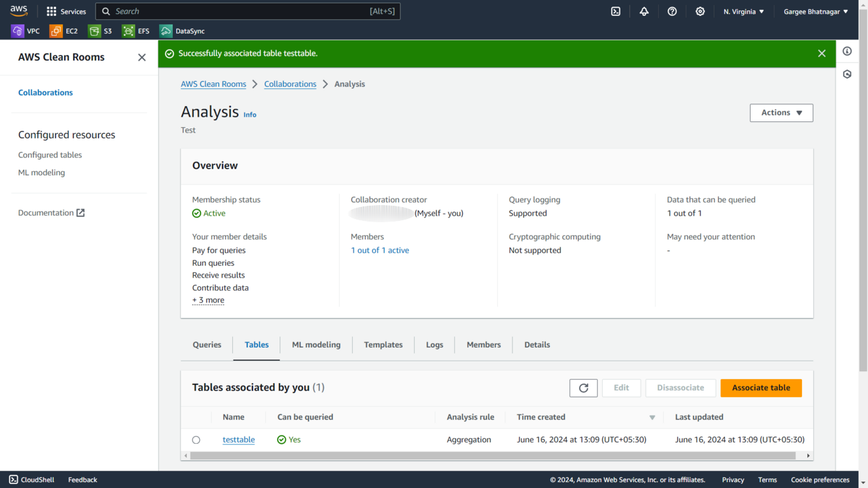Open CloudShell in the footer
Image resolution: width=868 pixels, height=488 pixels.
click(32, 479)
